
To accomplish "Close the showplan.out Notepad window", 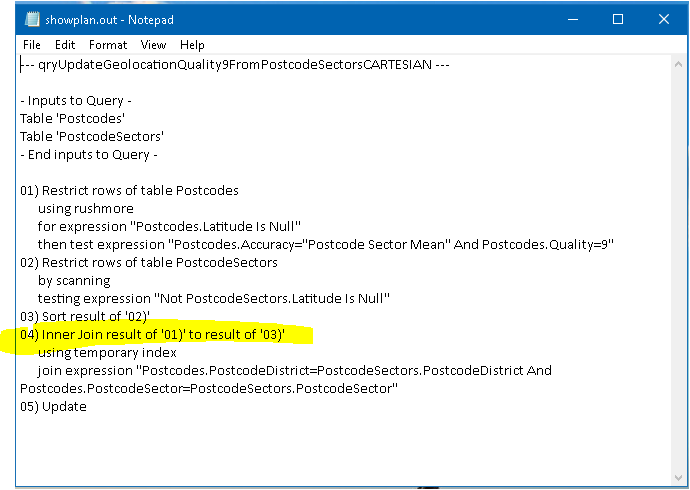I will [x=664, y=19].
